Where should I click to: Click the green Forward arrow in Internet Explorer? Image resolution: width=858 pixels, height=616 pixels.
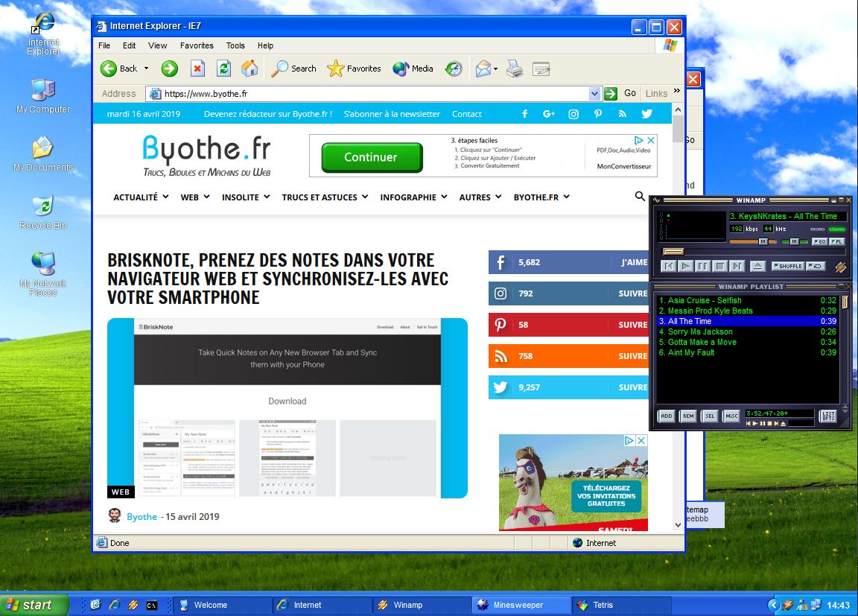pos(170,69)
